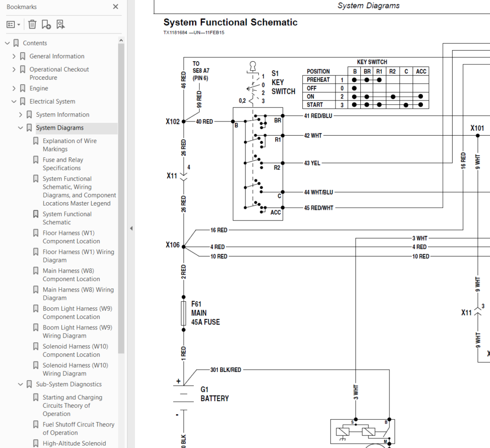Screen dimensions: 490x448
Task: Open Fuel Shutoff Circuit Theory bookmark
Action: pyautogui.click(x=78, y=429)
